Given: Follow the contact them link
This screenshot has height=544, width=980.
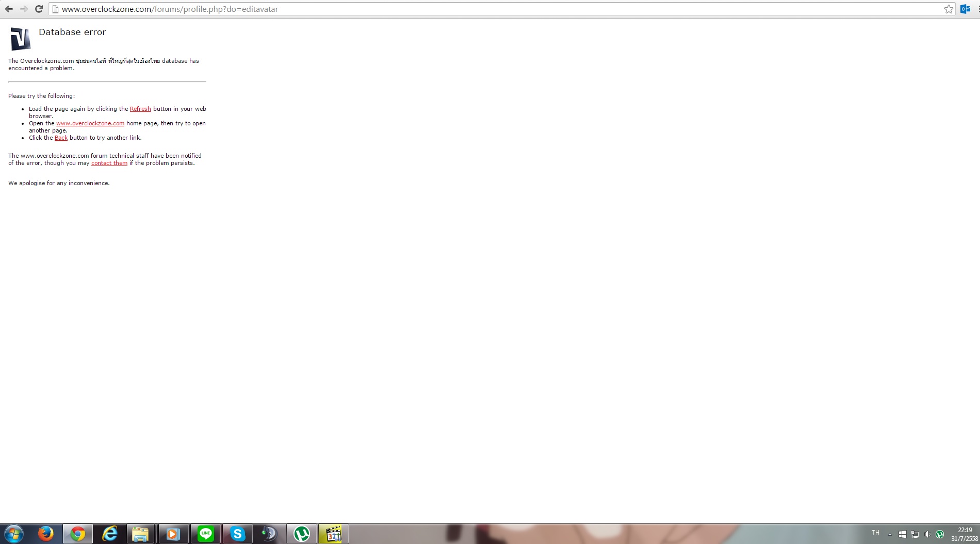Looking at the screenshot, I should tap(109, 163).
